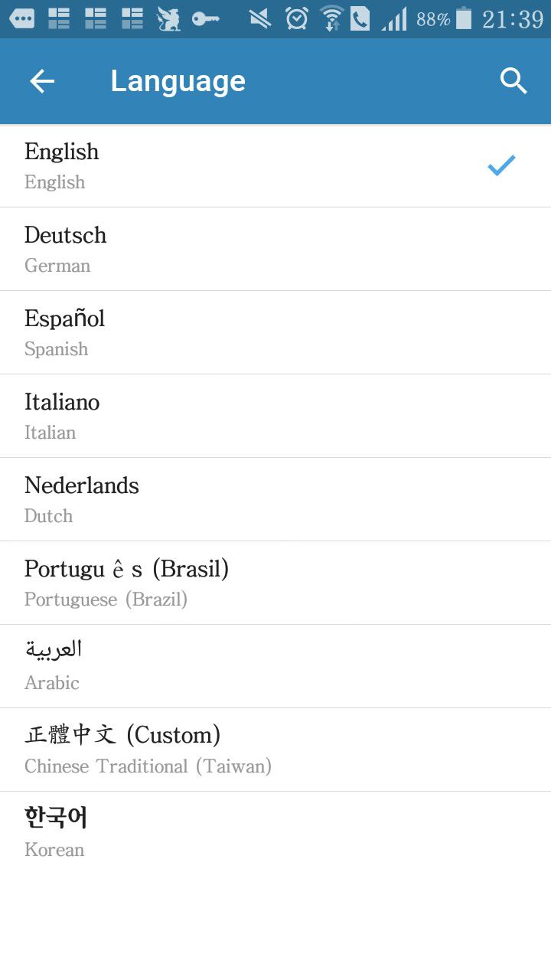Tap the muted sound status icon
Screen dimensions: 551x980
(260, 18)
